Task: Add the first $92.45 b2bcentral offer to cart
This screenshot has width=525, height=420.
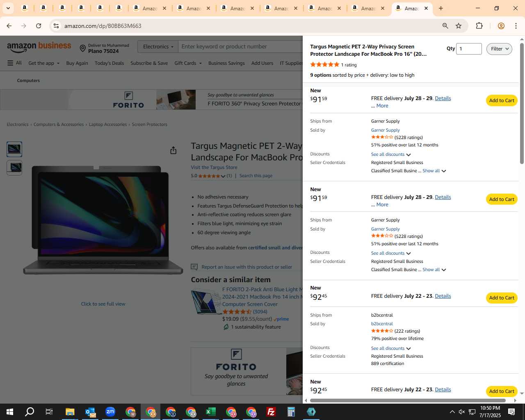Action: coord(502,298)
